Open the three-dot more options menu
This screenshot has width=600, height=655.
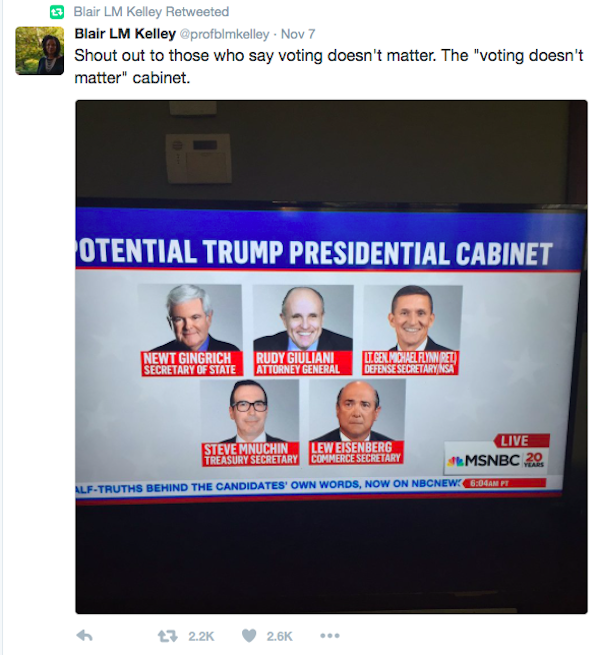coord(330,636)
